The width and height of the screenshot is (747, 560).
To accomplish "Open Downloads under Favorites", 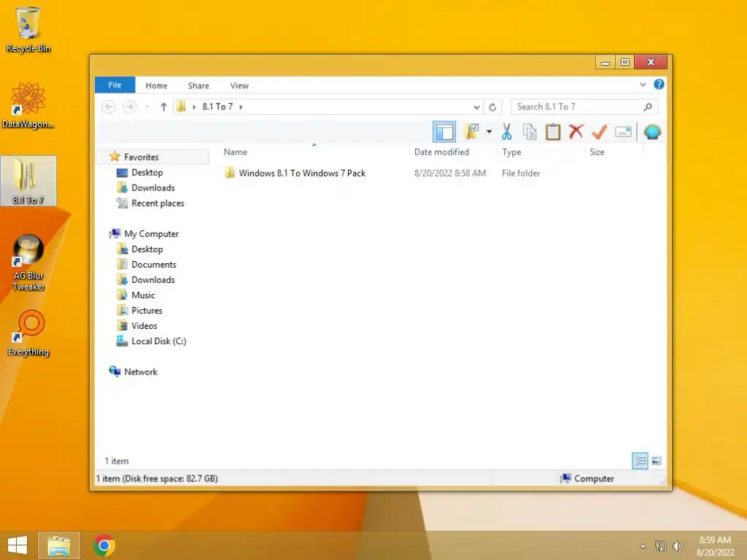I will (x=153, y=187).
